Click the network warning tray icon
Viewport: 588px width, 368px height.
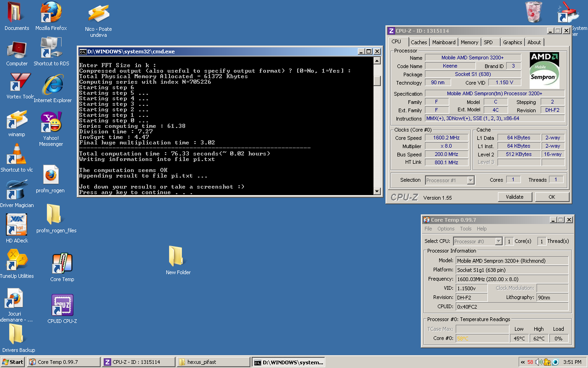point(547,362)
